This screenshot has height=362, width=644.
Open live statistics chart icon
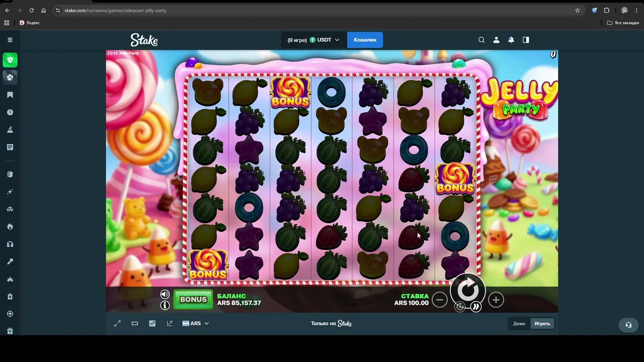(x=152, y=323)
